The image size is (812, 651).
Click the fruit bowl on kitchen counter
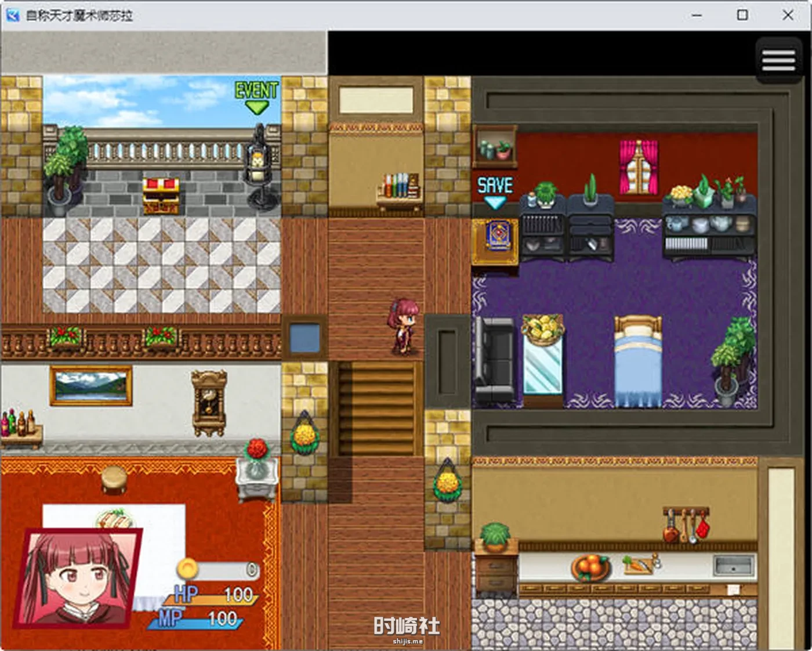(591, 567)
